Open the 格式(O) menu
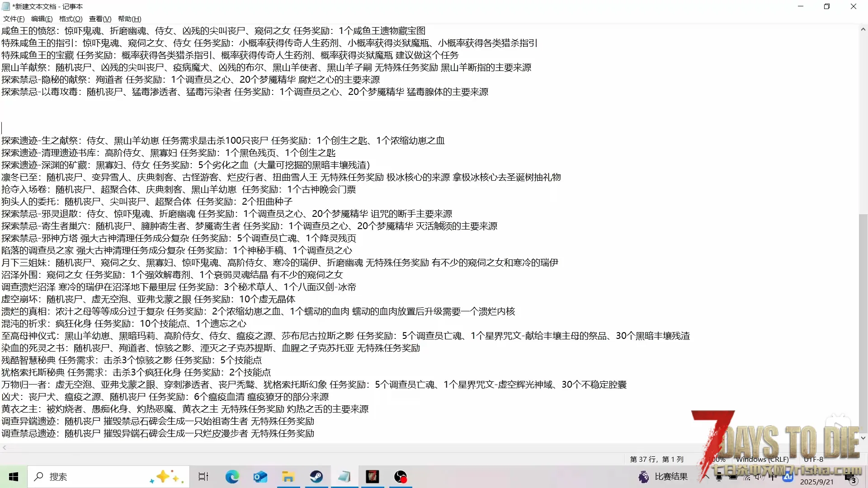Viewport: 868px width, 488px height. pyautogui.click(x=71, y=19)
